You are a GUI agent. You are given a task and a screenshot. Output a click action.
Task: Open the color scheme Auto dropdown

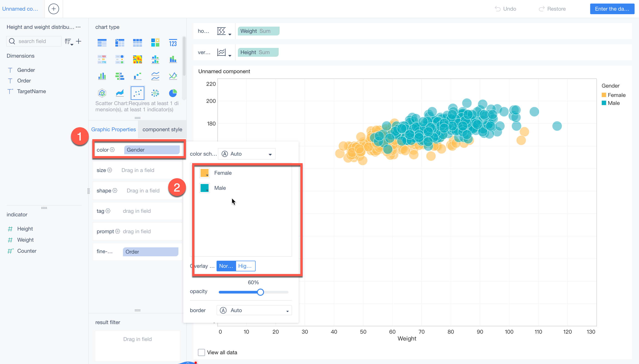pyautogui.click(x=247, y=154)
